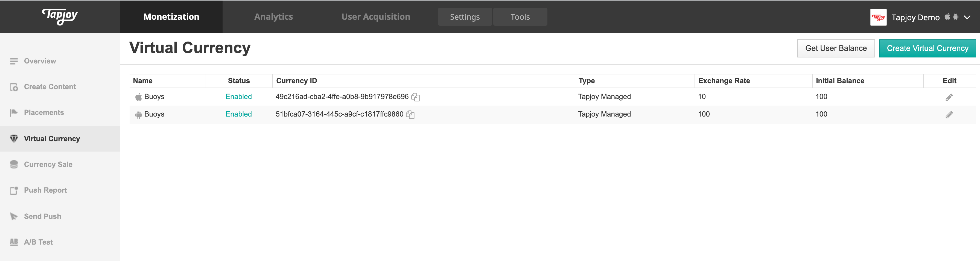Click Create Virtual Currency button

927,48
